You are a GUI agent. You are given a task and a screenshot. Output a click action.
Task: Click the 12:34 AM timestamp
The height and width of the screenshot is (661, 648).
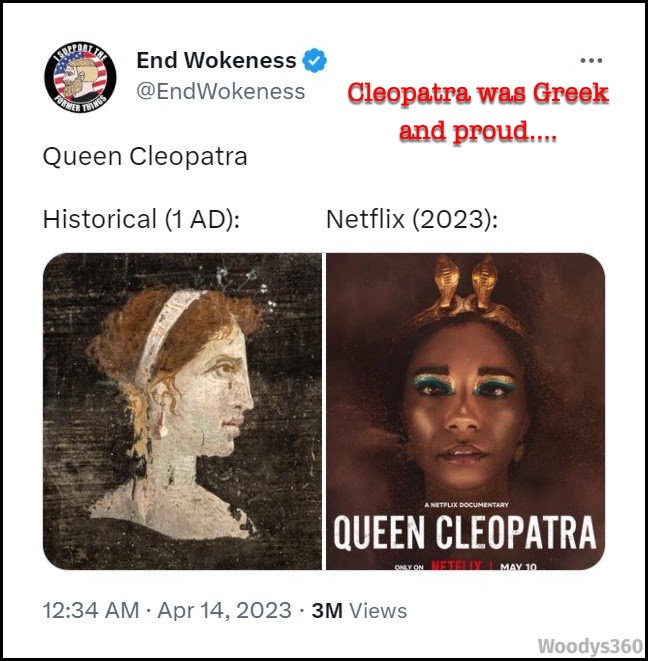pos(91,611)
